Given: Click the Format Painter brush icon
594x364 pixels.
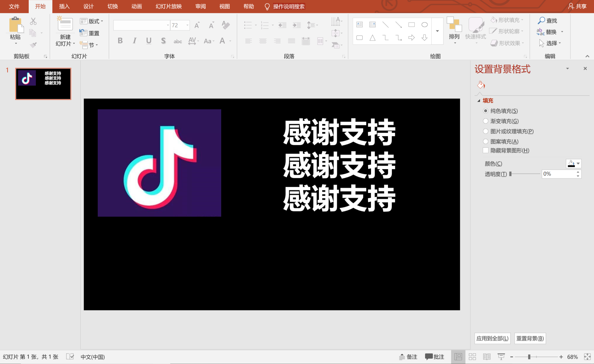Looking at the screenshot, I should pos(33,45).
